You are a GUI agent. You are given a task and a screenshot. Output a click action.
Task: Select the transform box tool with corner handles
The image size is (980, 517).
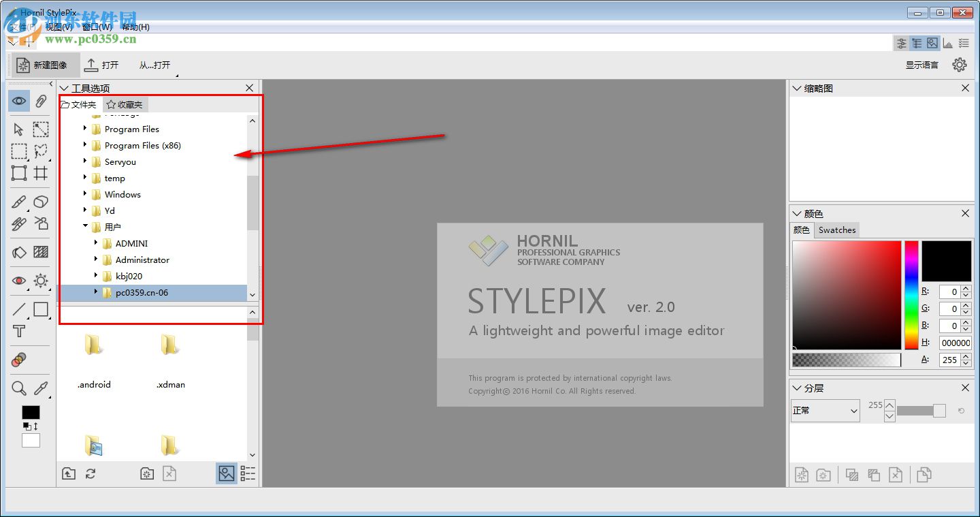[19, 173]
